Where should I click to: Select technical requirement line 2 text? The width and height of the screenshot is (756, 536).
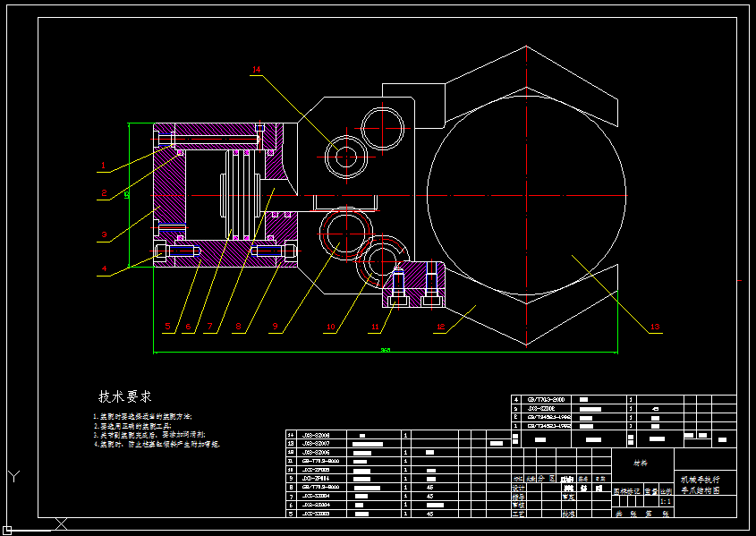tap(132, 426)
